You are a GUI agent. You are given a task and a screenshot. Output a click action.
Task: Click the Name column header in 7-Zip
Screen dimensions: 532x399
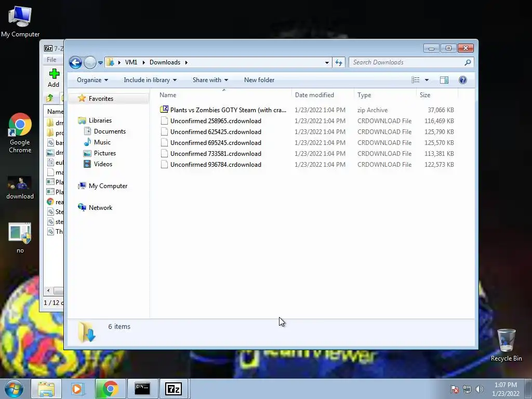(55, 112)
